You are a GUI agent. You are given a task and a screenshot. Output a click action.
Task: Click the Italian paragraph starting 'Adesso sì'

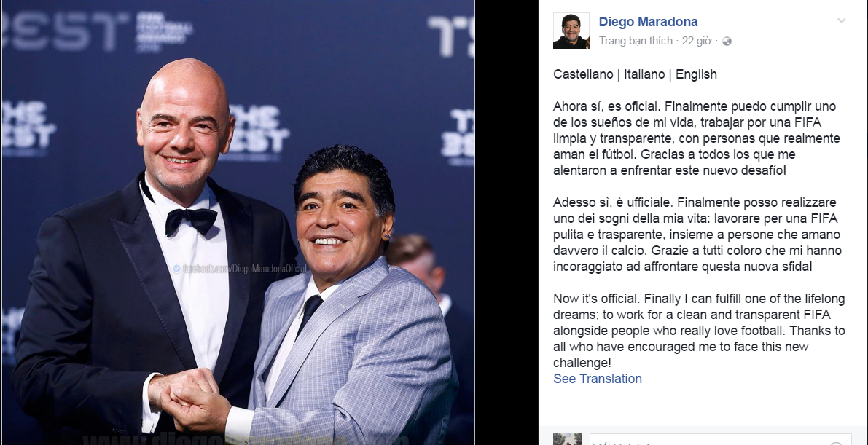click(x=697, y=234)
